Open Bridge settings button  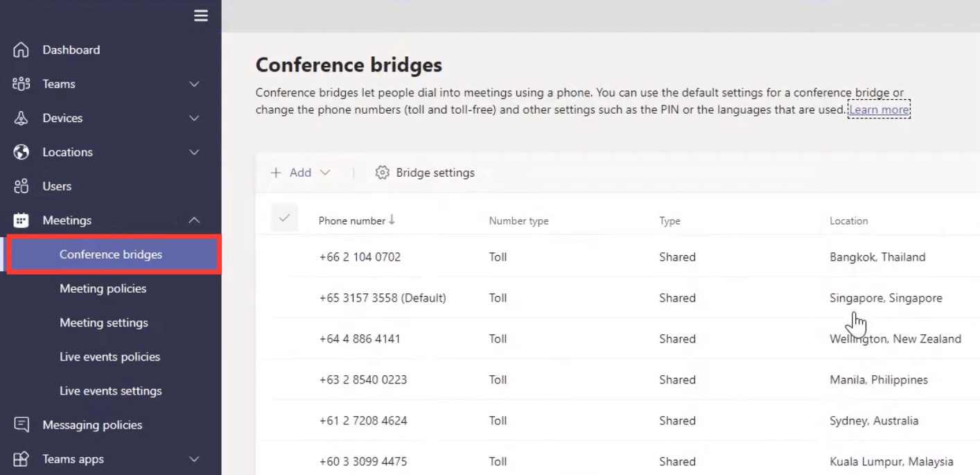(x=425, y=173)
